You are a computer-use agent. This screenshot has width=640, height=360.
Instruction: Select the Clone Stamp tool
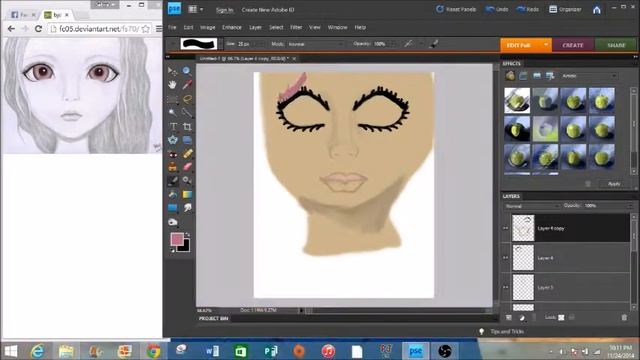(x=172, y=167)
